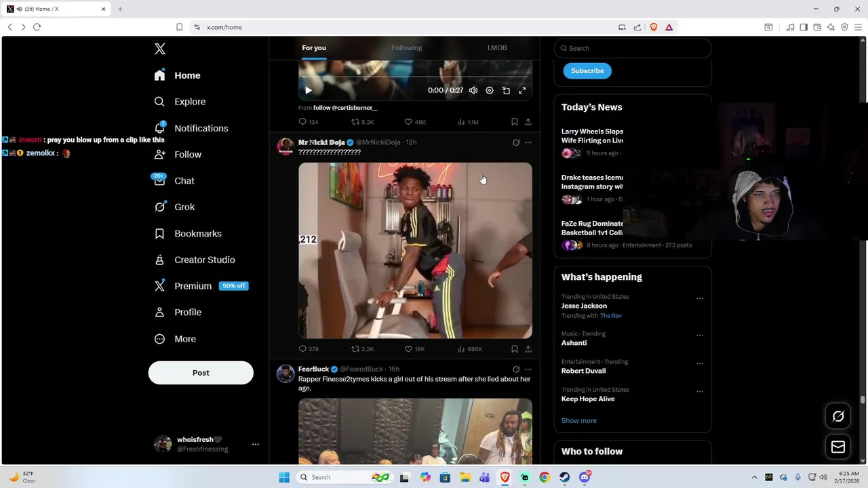The width and height of the screenshot is (868, 488).
Task: Reload the page
Action: coord(37,27)
